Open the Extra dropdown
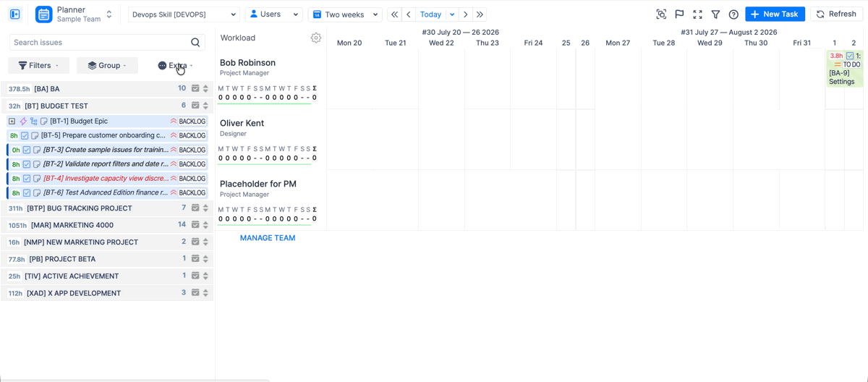The image size is (868, 382). tap(175, 65)
